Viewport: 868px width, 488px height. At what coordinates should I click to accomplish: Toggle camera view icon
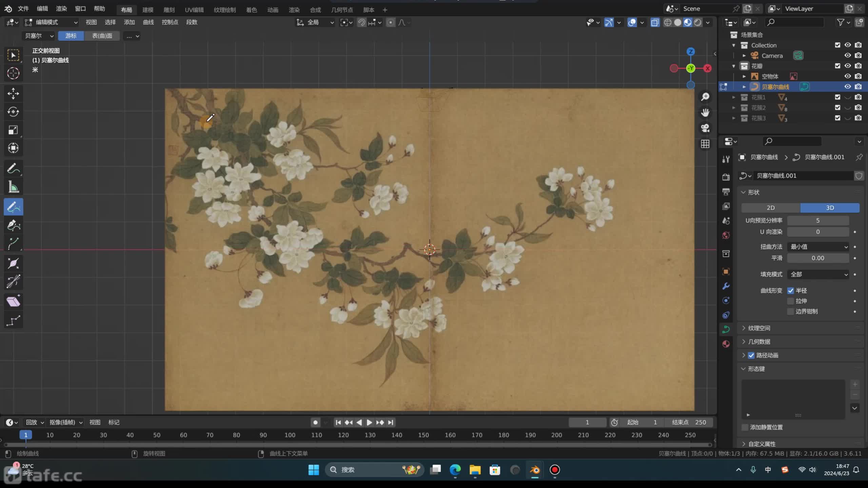click(x=705, y=128)
